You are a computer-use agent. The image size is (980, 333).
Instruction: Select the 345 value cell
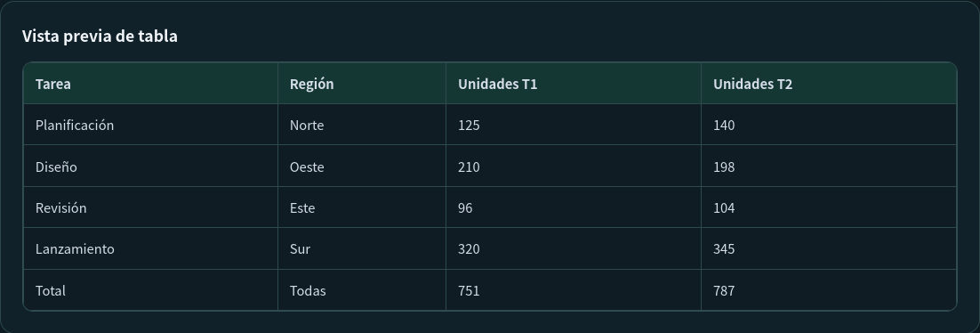(x=829, y=248)
